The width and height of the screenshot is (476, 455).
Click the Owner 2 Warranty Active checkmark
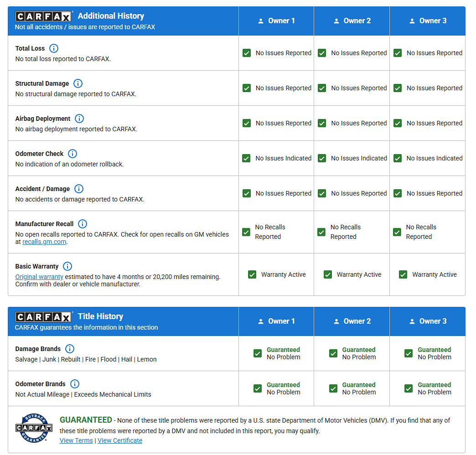[x=327, y=274]
